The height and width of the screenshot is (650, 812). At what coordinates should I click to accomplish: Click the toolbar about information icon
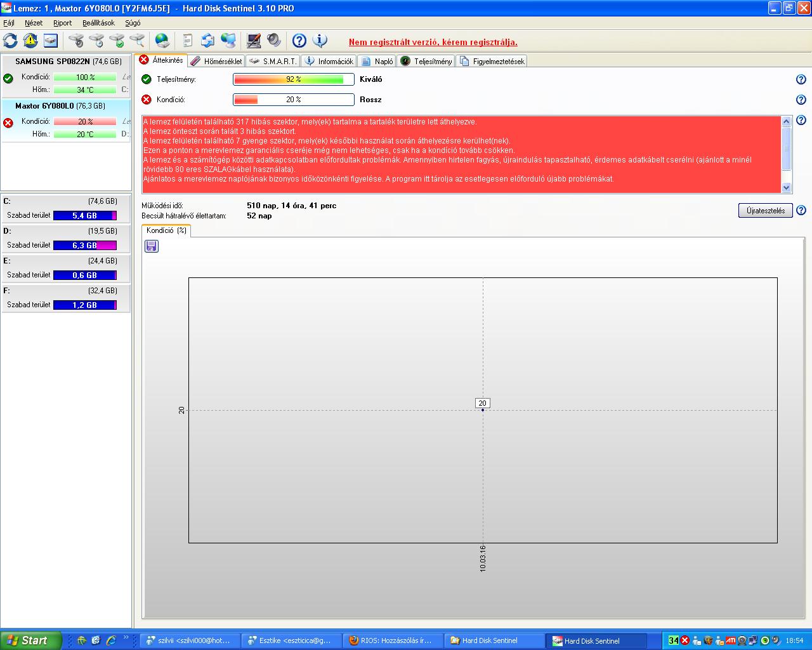(x=320, y=41)
